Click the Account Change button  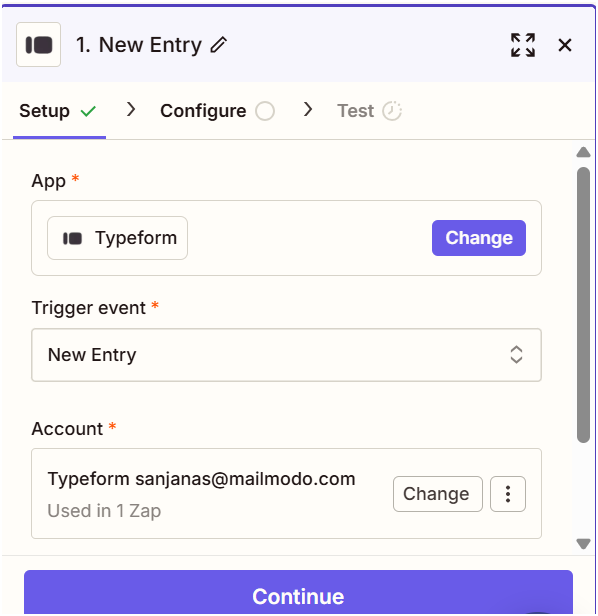pos(437,494)
